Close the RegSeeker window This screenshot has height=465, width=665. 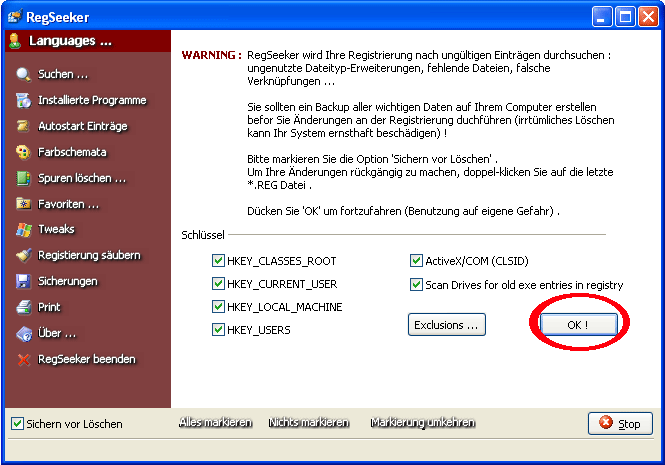tap(648, 17)
